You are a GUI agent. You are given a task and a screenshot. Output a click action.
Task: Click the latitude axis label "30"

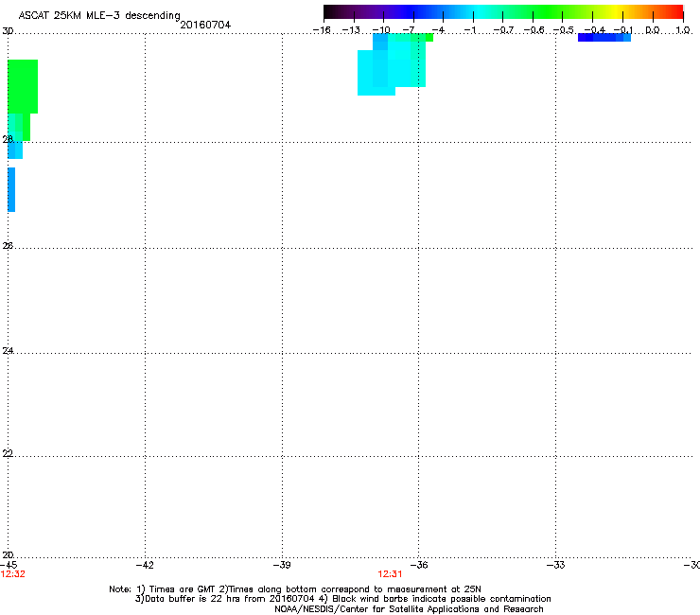coord(8,31)
